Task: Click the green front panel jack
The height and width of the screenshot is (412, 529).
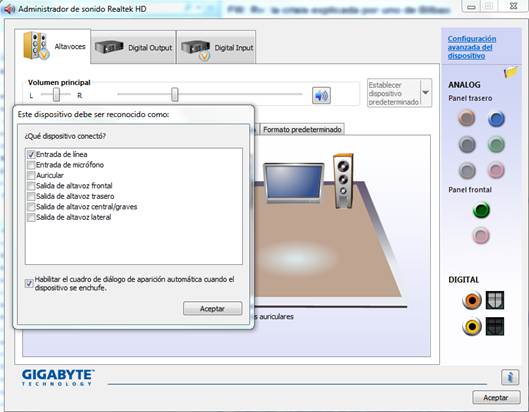Action: (481, 210)
